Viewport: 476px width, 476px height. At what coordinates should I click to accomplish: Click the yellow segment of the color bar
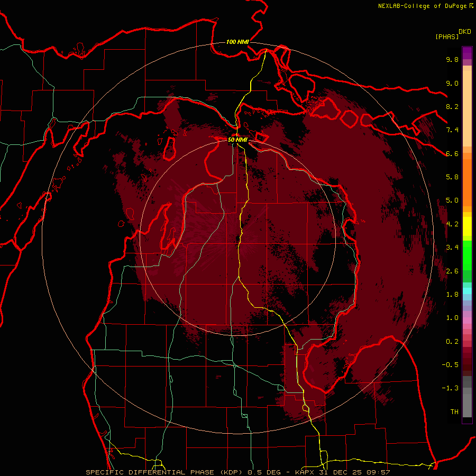[467, 226]
